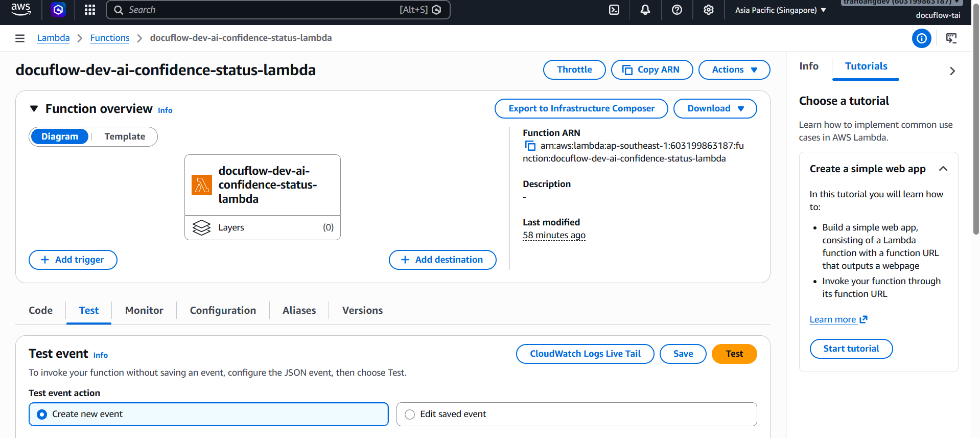This screenshot has width=980, height=438.
Task: Run the orange Test button
Action: coord(734,354)
